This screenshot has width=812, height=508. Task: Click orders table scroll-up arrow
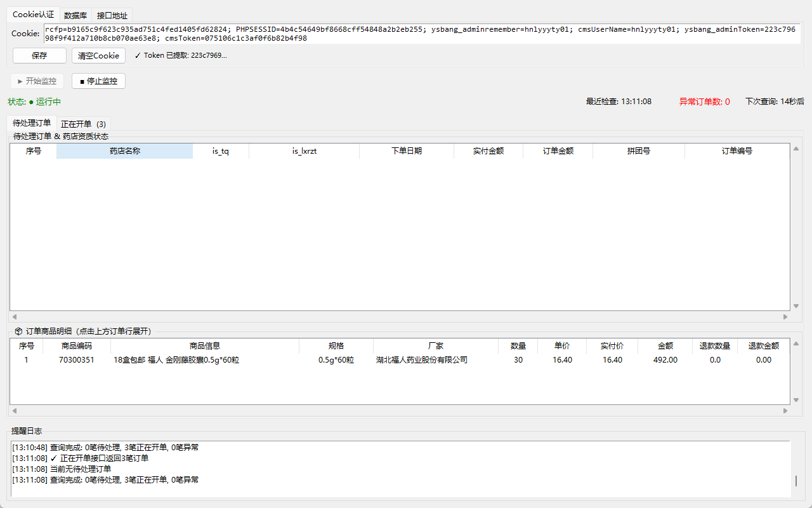[x=796, y=149]
